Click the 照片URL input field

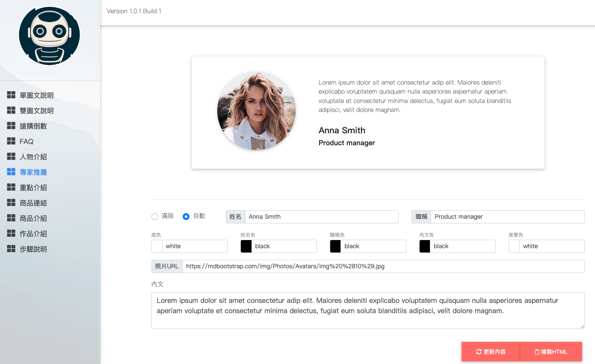click(x=383, y=266)
